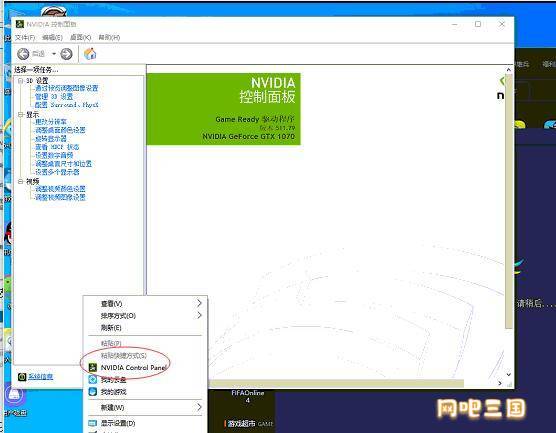
Task: Open 旋转显示器 task
Action: coord(51,139)
